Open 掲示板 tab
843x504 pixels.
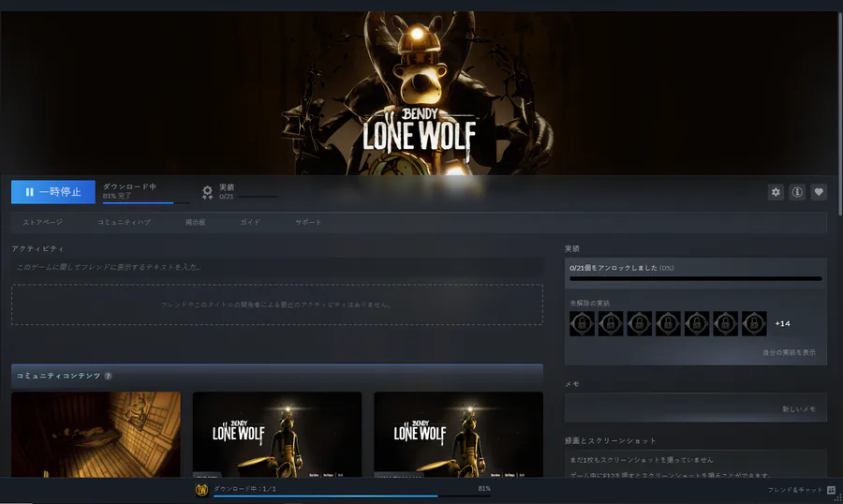[x=196, y=222]
